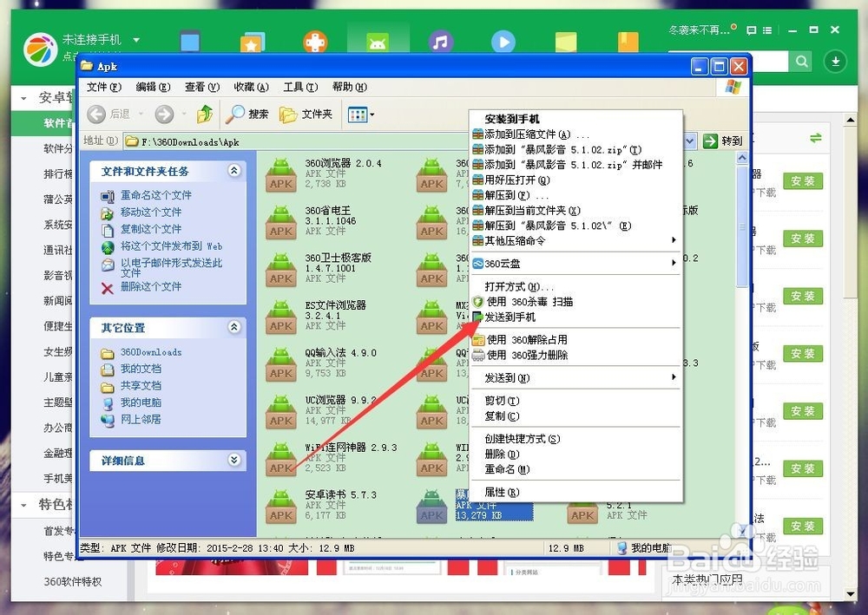Screen dimensions: 868x615
Task: Open the back history dropdown arrow
Action: [141, 114]
